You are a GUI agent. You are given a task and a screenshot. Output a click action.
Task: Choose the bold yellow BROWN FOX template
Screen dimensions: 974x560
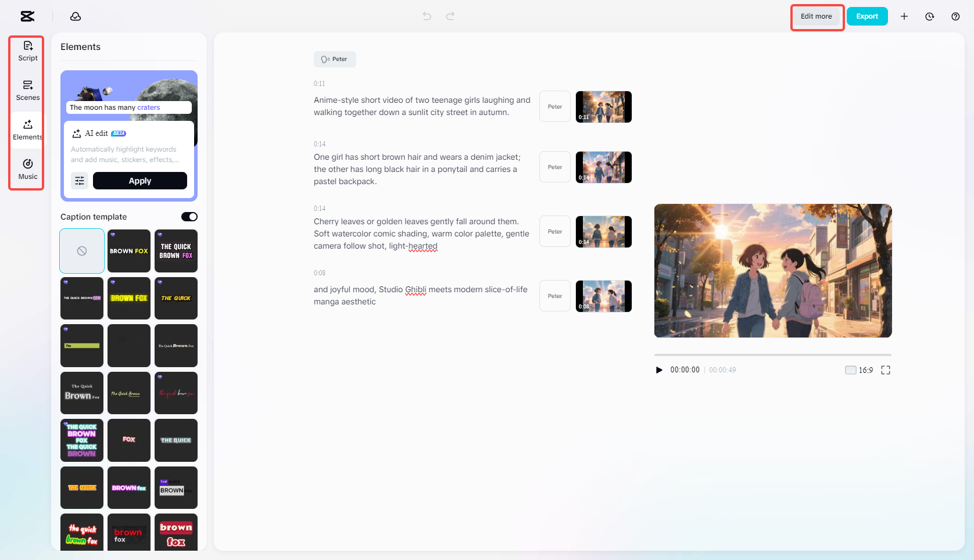click(129, 298)
